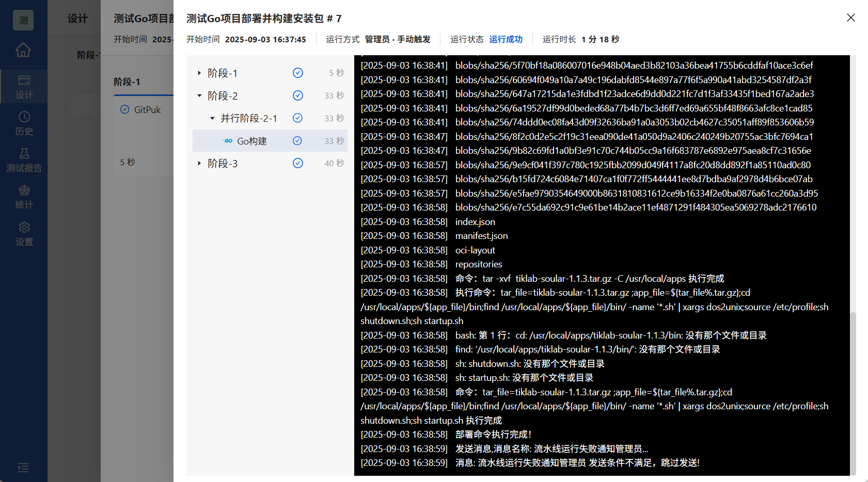The image size is (868, 482).
Task: Click the 部署命令执行完成! log line
Action: pyautogui.click(x=493, y=435)
